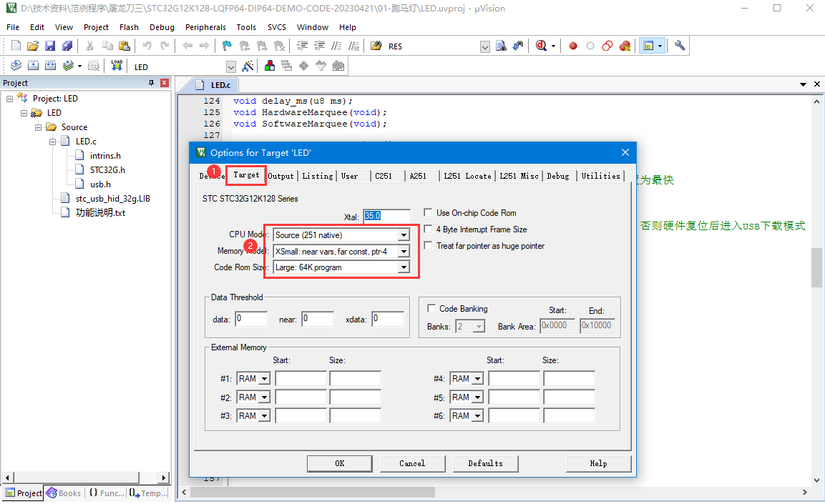Enable Use On-chip Code Rom

click(429, 213)
